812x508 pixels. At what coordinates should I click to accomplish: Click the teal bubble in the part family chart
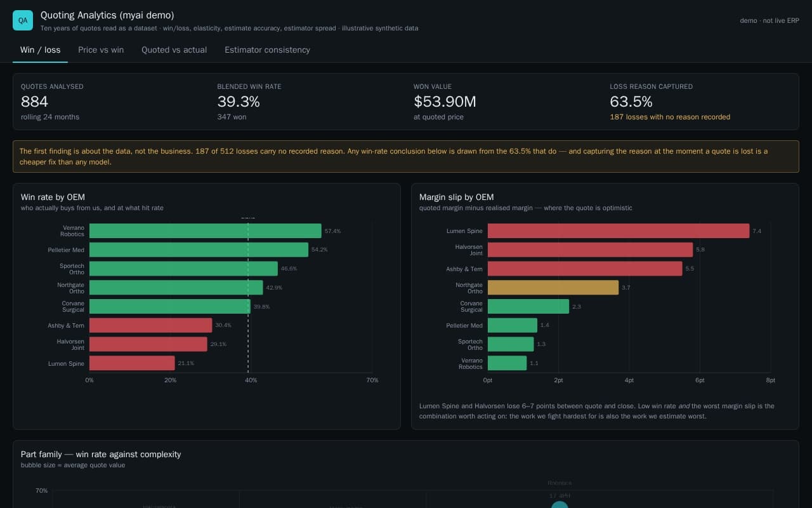tap(560, 505)
